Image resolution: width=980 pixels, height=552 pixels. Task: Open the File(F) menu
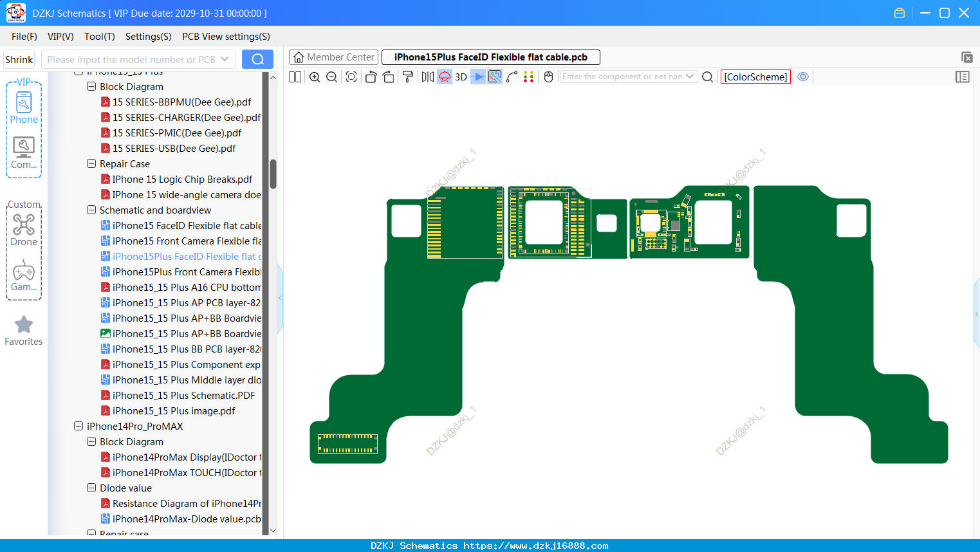(x=24, y=37)
